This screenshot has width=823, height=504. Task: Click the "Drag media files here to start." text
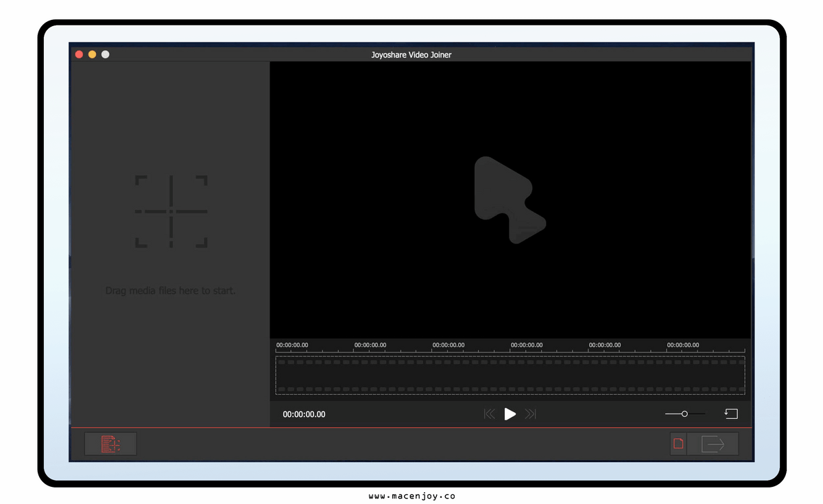(170, 291)
